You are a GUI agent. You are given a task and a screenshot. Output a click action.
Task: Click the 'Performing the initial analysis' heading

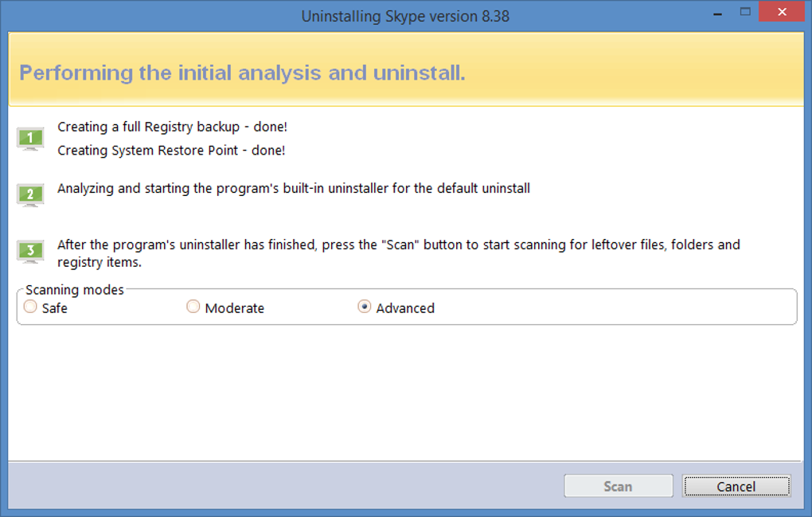point(242,73)
